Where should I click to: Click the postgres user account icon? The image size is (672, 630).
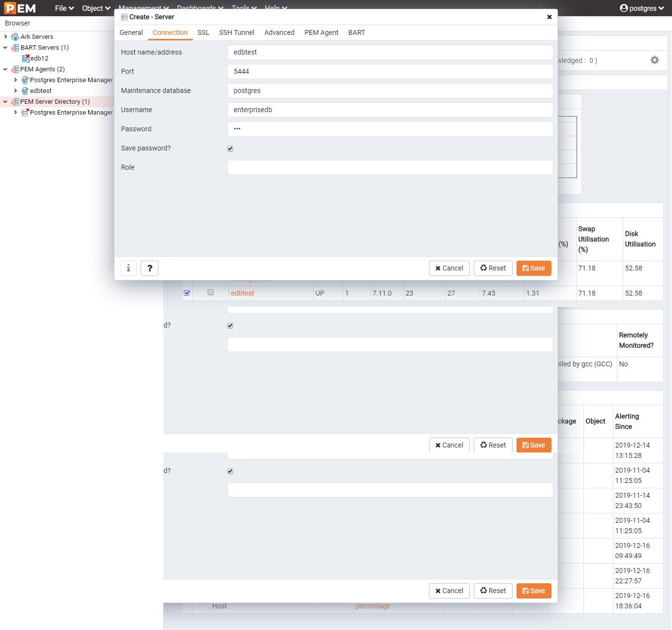pos(624,8)
